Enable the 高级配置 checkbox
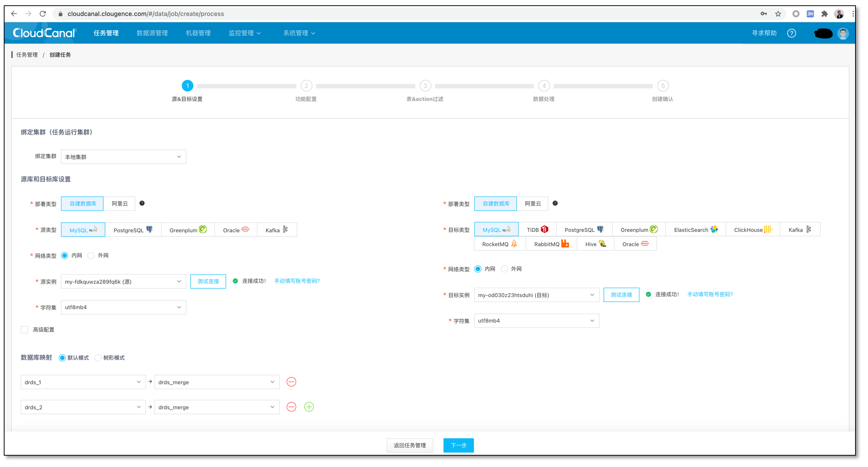Screen dimensions: 868x467 [25, 330]
